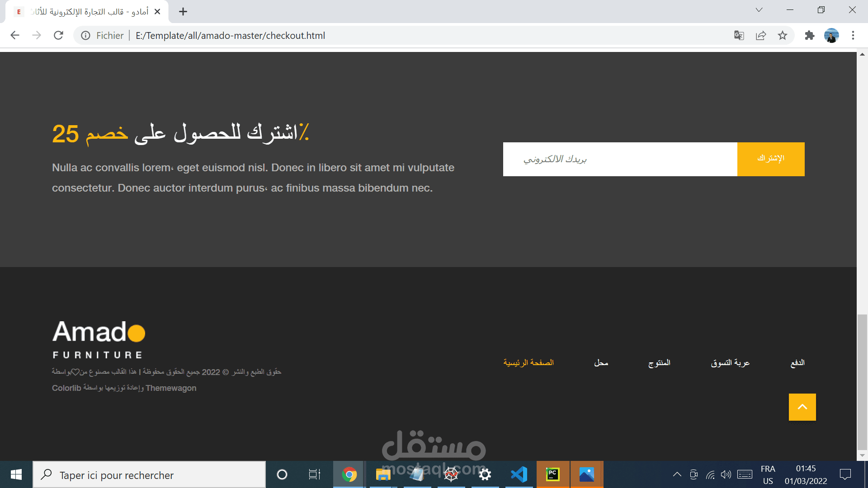Open the Chrome extensions puzzle icon
868x488 pixels.
click(809, 35)
